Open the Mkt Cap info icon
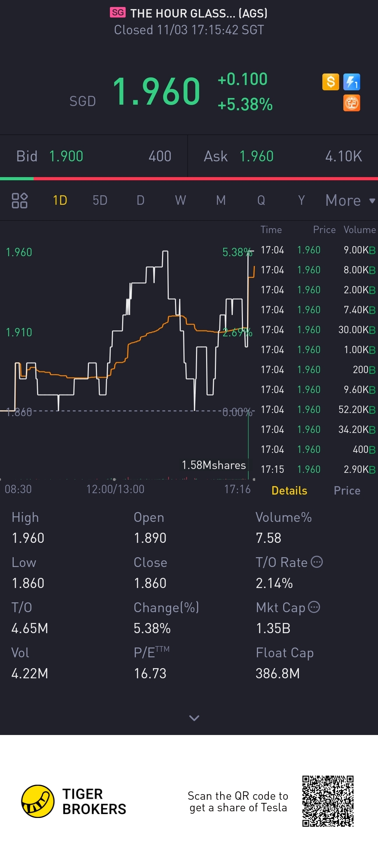This screenshot has width=378, height=868. [314, 607]
